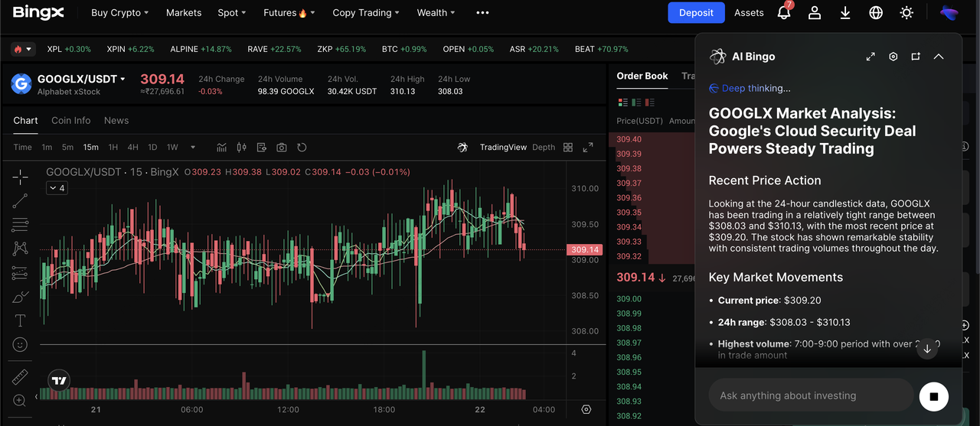Open the notifications bell
The width and height of the screenshot is (980, 426).
point(784,13)
